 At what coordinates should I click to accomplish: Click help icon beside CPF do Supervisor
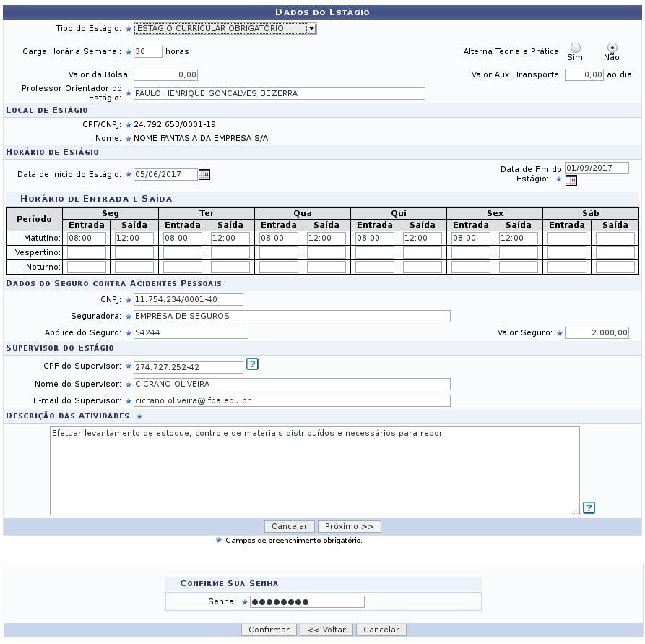pos(252,364)
